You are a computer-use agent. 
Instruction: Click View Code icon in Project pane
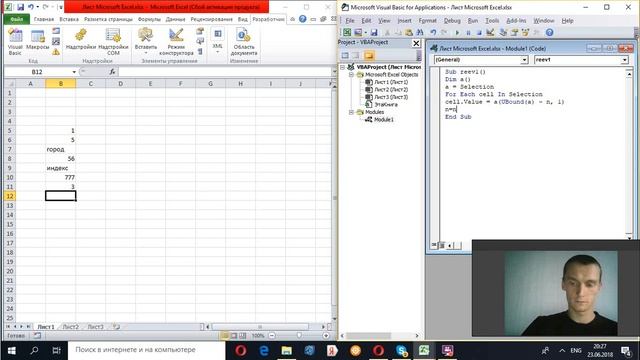(345, 56)
